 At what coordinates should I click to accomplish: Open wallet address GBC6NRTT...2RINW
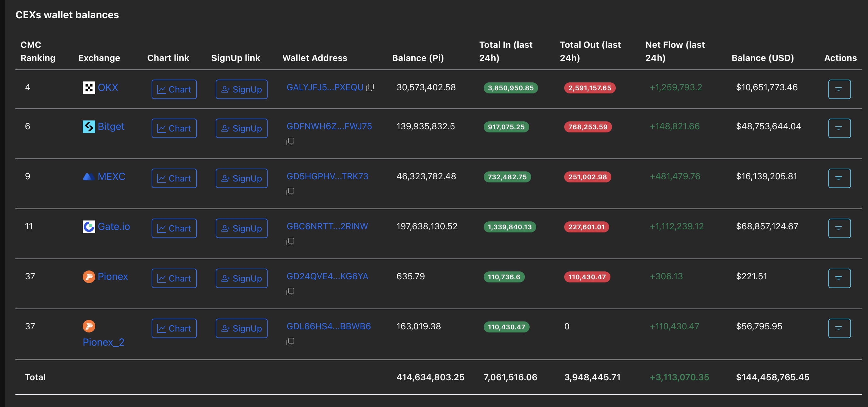[327, 226]
